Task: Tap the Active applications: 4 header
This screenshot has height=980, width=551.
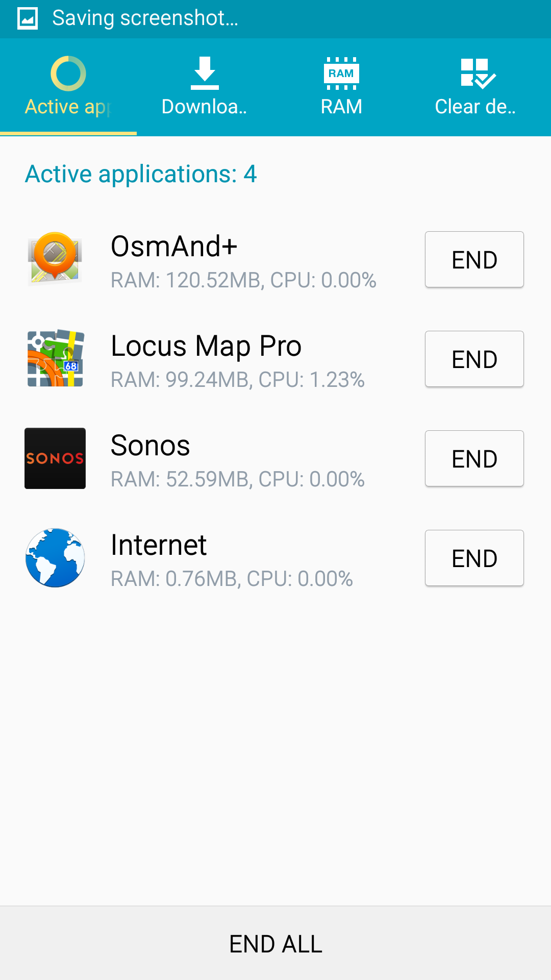Action: tap(141, 174)
